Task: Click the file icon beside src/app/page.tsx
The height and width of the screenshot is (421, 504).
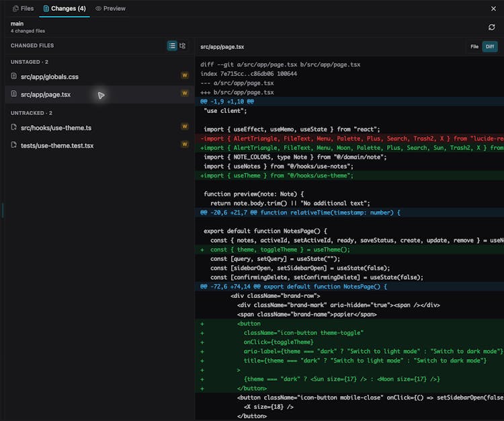Action: pyautogui.click(x=14, y=93)
